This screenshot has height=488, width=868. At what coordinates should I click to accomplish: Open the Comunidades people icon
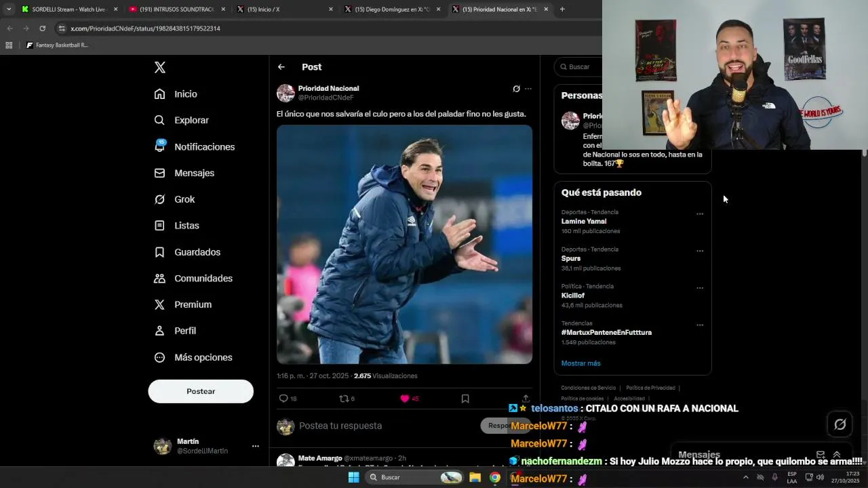coord(159,279)
